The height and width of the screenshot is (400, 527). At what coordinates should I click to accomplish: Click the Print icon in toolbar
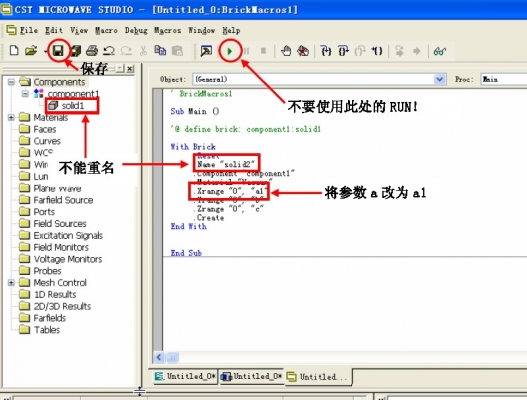click(92, 51)
